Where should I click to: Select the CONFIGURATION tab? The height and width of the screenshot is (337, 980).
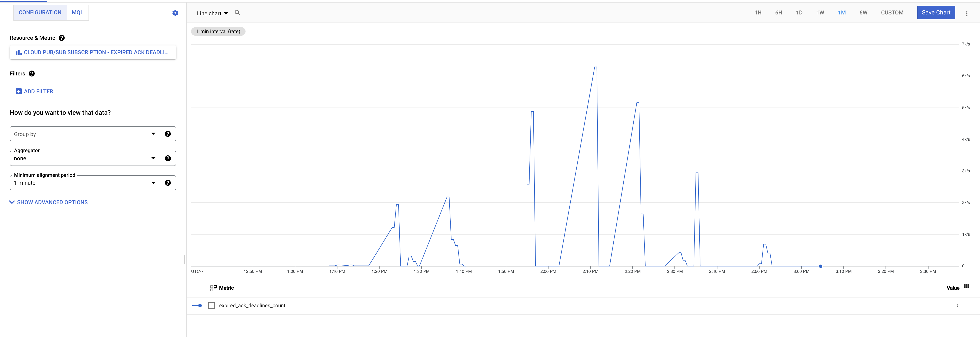[x=40, y=12]
